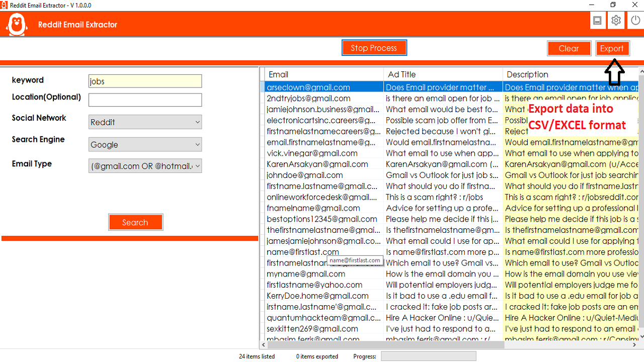Click the penguin logo in the header

17,24
